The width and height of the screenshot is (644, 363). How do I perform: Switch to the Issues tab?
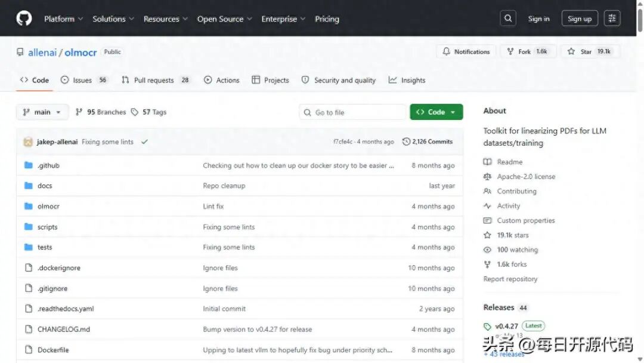[84, 80]
